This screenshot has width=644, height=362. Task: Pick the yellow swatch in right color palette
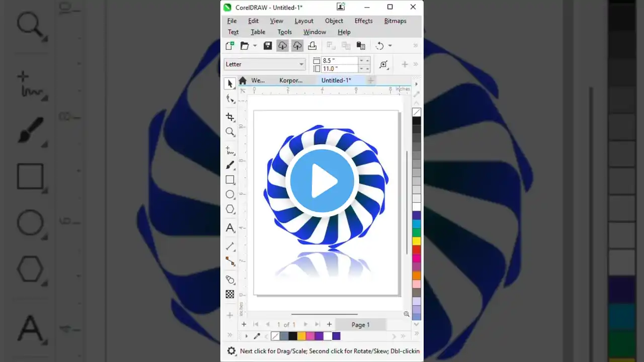tap(417, 241)
